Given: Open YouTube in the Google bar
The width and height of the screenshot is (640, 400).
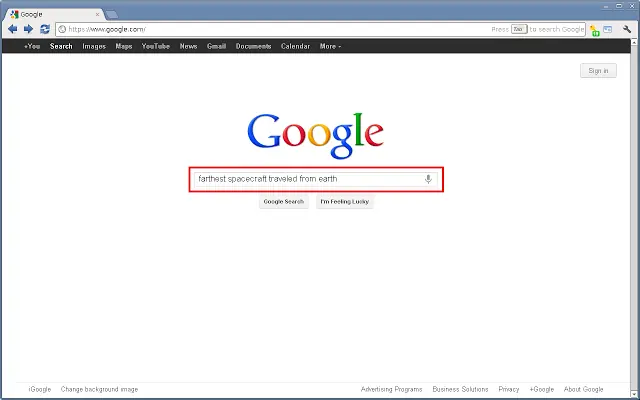Looking at the screenshot, I should [156, 46].
